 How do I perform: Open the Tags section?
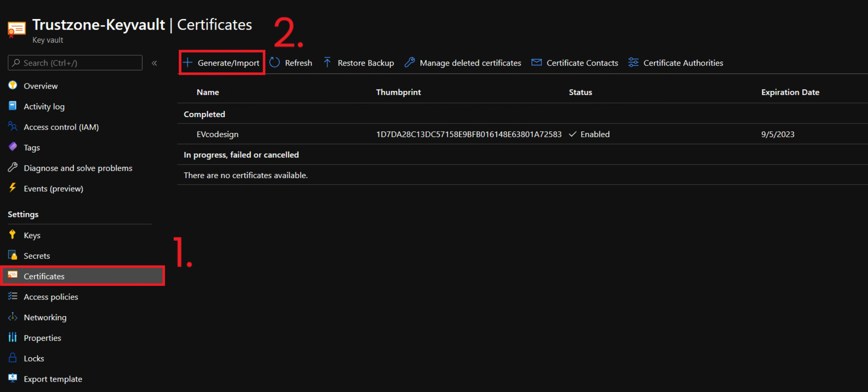pos(32,147)
